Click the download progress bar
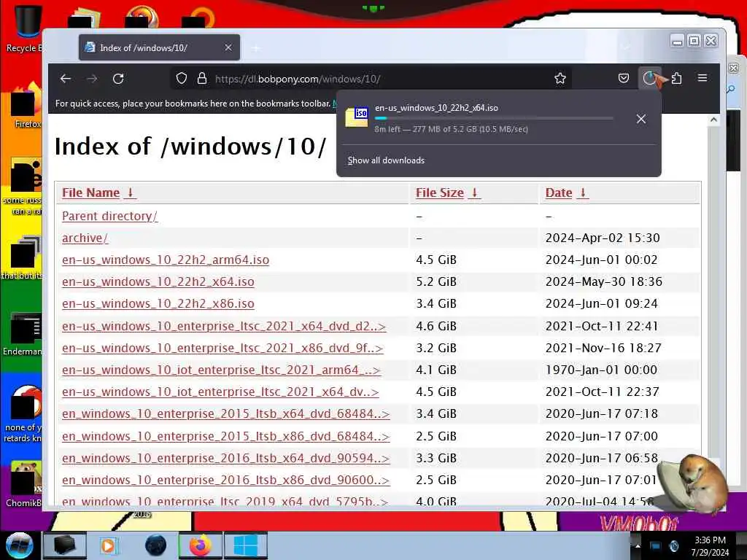Screen dimensions: 747x560 [494, 118]
